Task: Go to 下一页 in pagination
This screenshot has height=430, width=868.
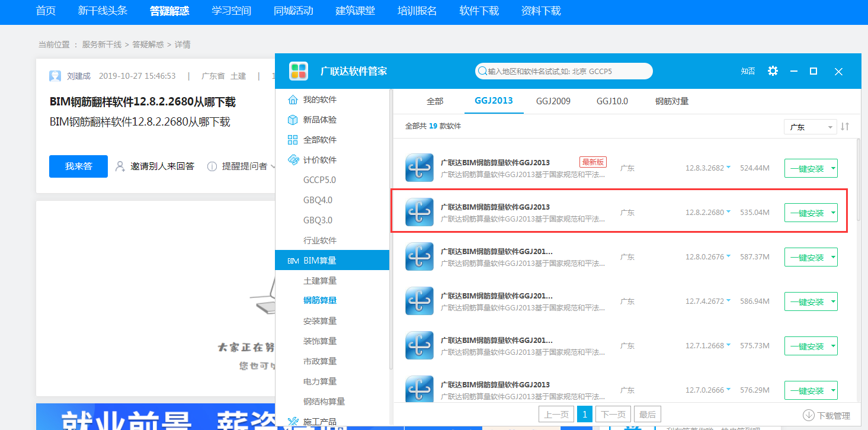Action: point(613,415)
